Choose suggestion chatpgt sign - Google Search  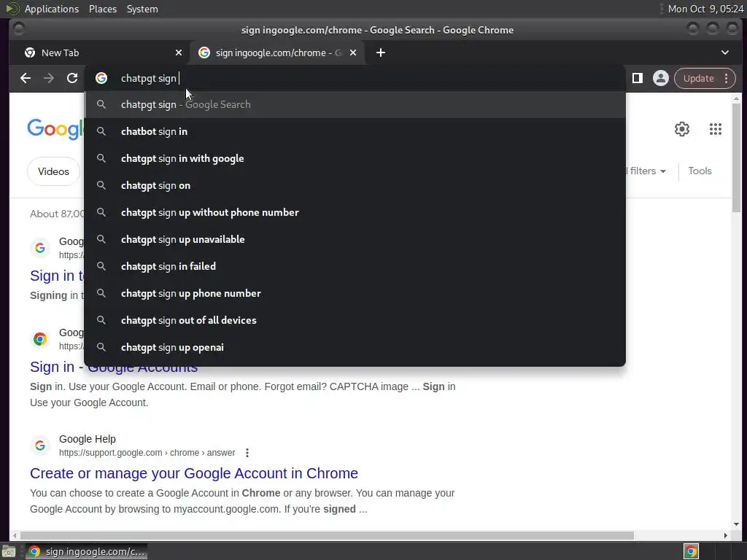(x=355, y=104)
